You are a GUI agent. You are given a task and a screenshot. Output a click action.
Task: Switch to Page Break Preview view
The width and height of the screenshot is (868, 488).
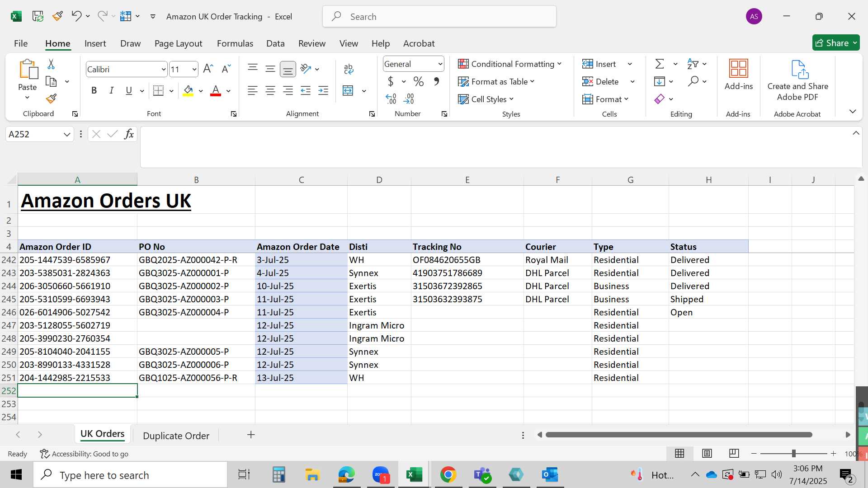pos(734,453)
